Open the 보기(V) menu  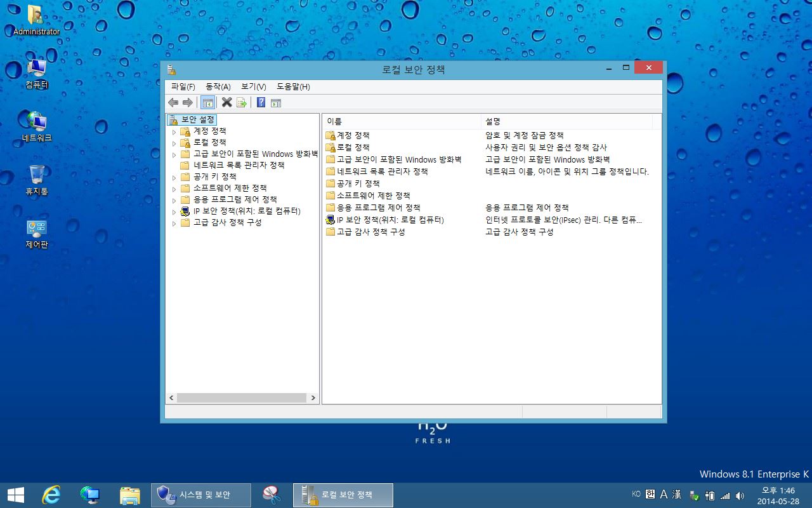pos(253,86)
